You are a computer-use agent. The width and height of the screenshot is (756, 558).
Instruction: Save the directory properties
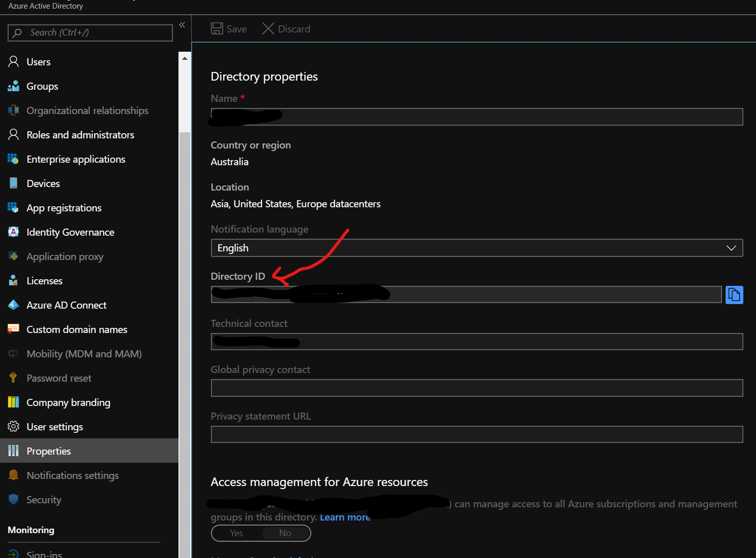point(229,28)
